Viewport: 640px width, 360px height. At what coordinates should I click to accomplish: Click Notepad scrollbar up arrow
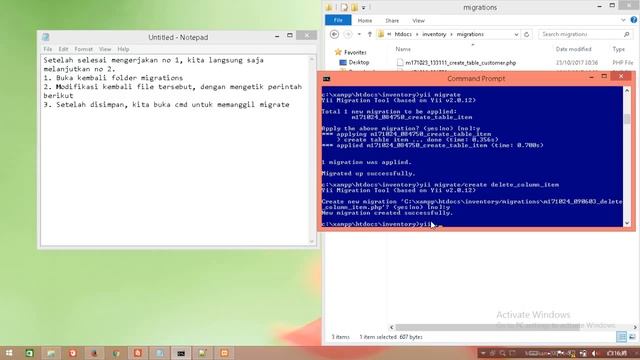pyautogui.click(x=312, y=60)
